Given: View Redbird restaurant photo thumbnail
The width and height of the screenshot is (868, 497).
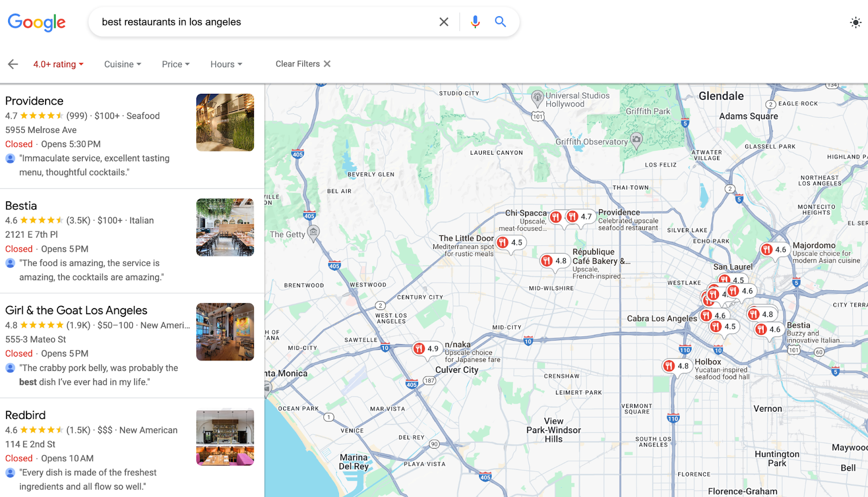Looking at the screenshot, I should [225, 436].
